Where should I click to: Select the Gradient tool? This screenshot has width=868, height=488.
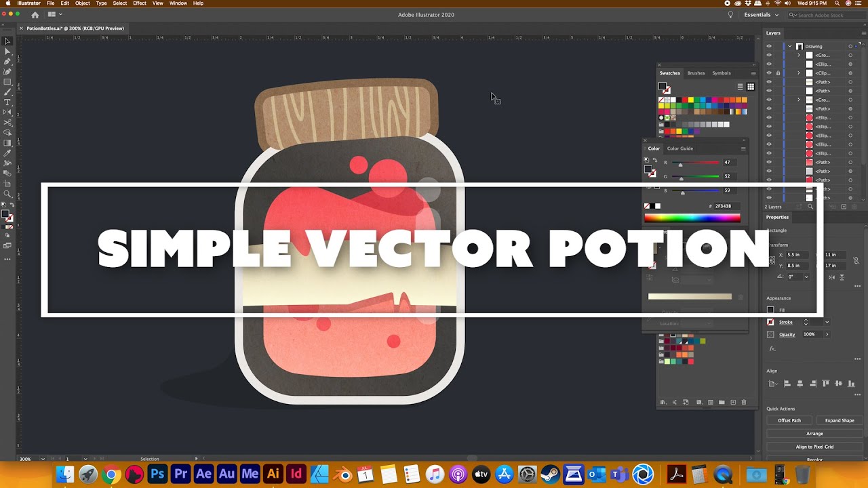pyautogui.click(x=7, y=143)
